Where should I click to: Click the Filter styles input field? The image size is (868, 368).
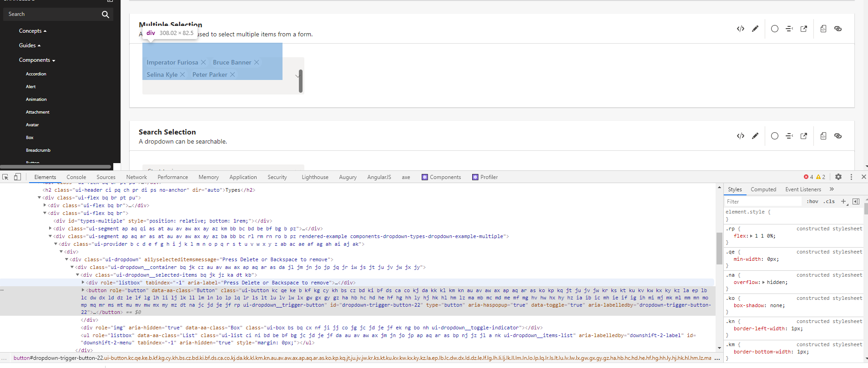763,201
